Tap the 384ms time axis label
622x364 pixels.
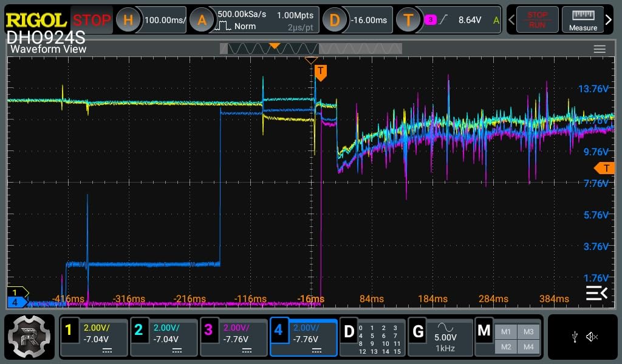click(x=554, y=298)
